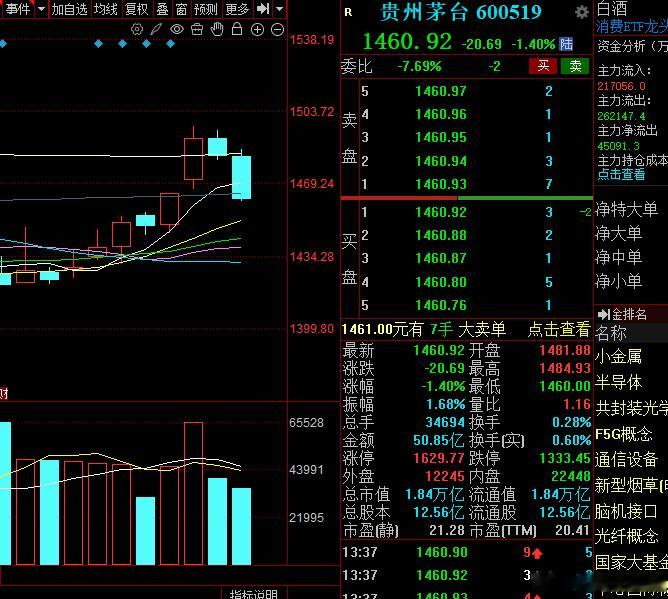
Task: Click the 名称 column header
Action: [611, 333]
